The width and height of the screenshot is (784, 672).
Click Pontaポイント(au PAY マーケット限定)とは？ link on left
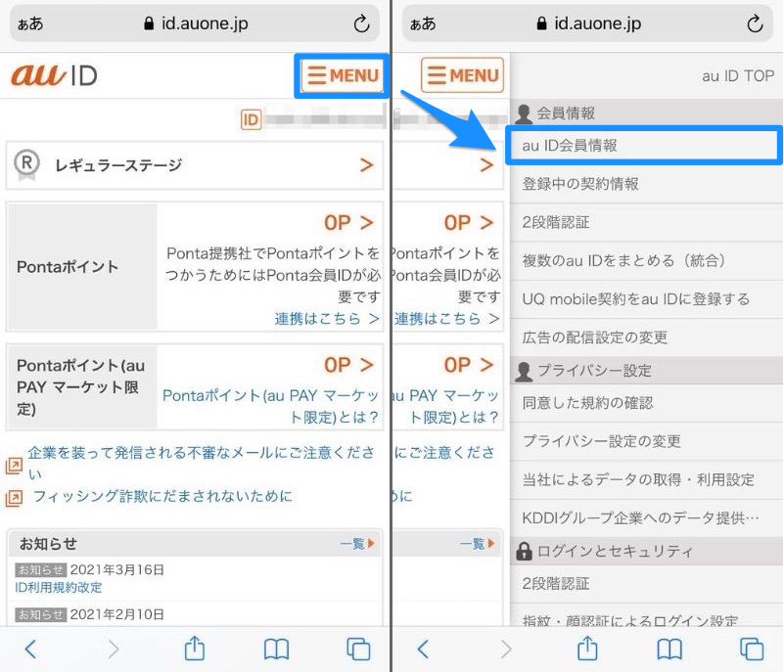[270, 406]
